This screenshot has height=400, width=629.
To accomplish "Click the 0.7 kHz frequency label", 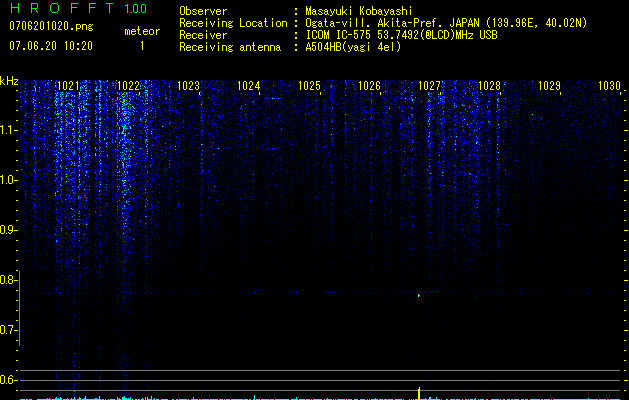I will coord(8,330).
